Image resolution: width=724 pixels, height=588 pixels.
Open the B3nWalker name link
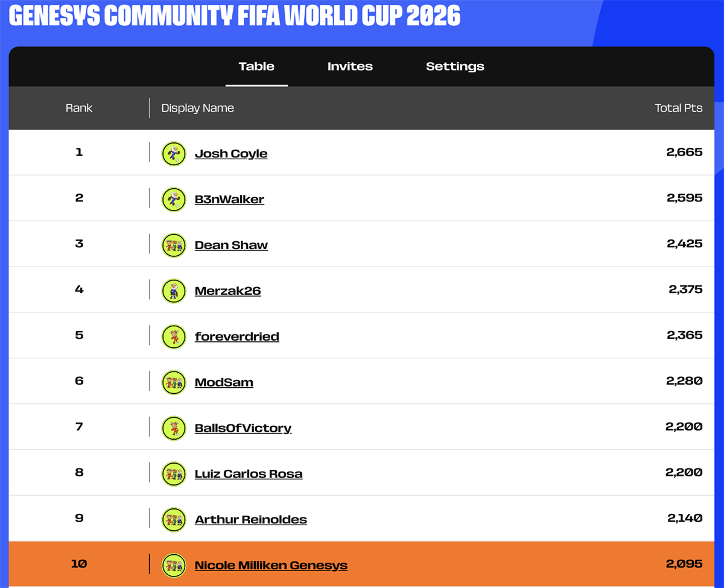[x=229, y=199]
